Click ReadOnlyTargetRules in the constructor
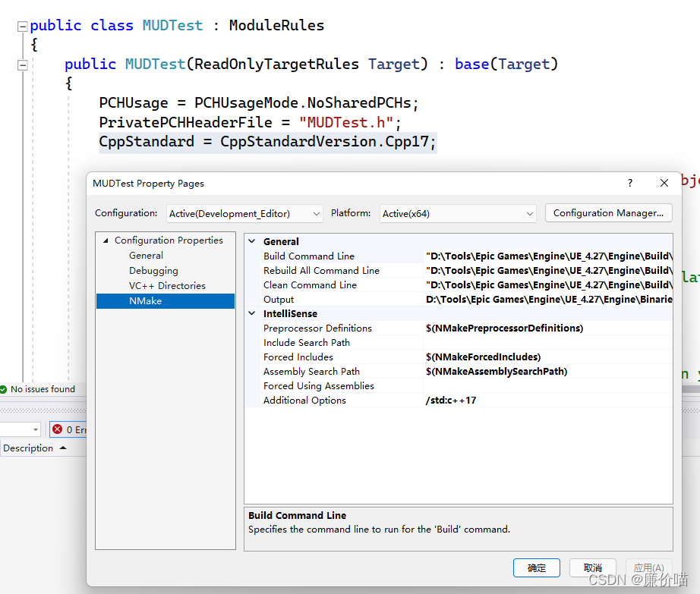 tap(276, 64)
